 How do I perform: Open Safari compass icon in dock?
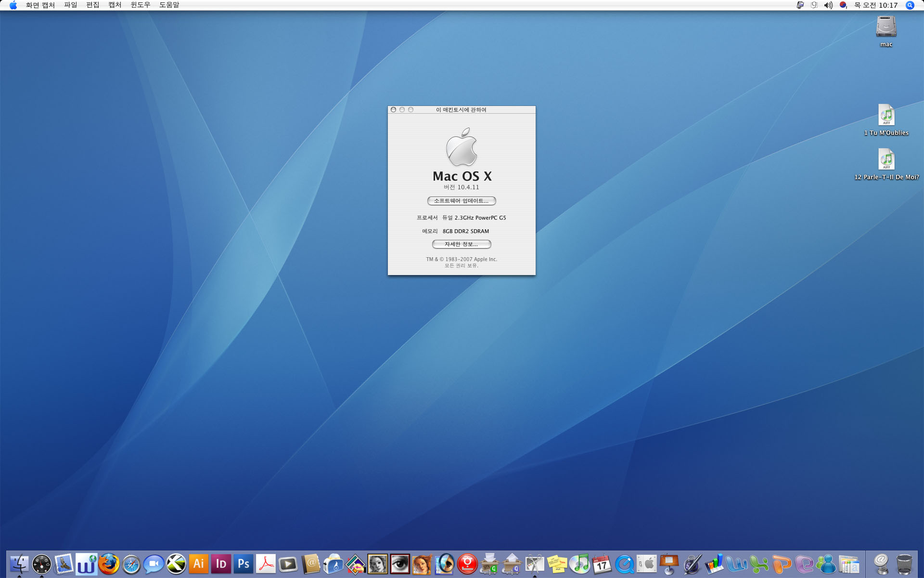[x=131, y=564]
